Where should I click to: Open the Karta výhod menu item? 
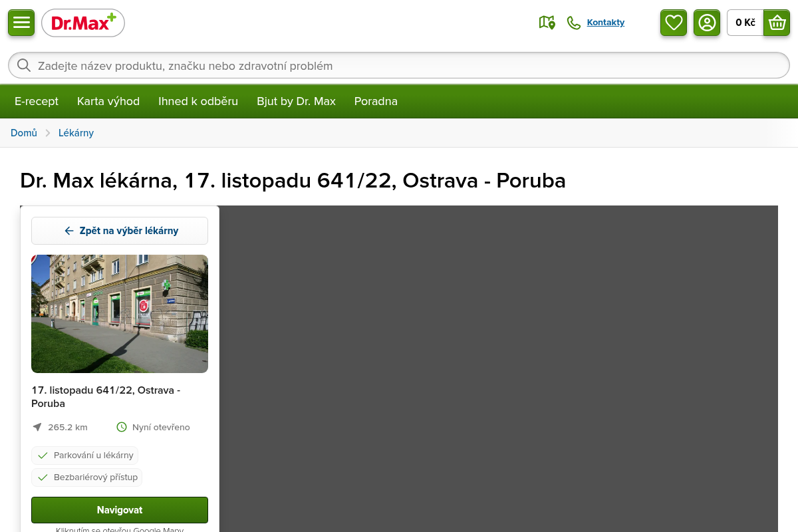coord(108,102)
